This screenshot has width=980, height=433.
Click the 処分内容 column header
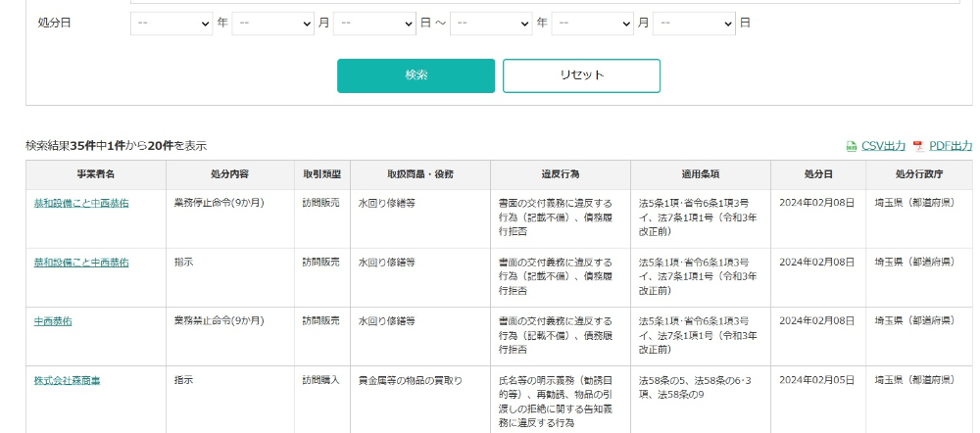click(230, 175)
